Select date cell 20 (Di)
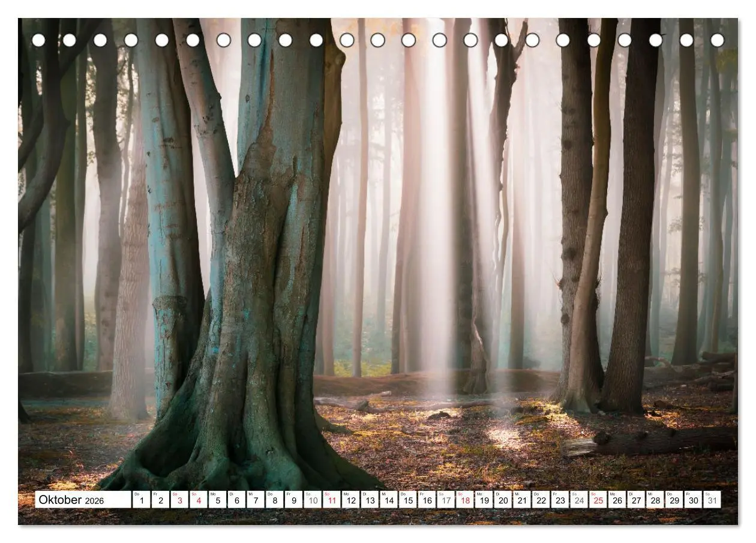This screenshot has width=756, height=543. (503, 499)
